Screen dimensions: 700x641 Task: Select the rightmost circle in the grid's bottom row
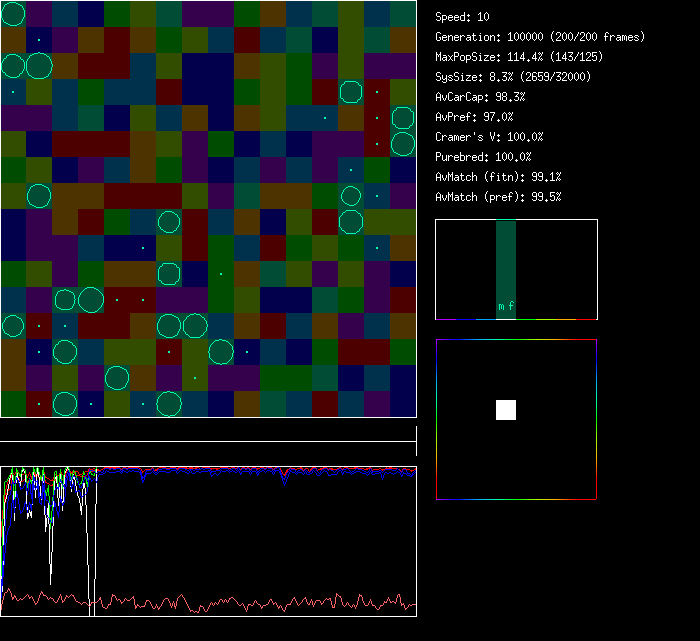click(169, 404)
